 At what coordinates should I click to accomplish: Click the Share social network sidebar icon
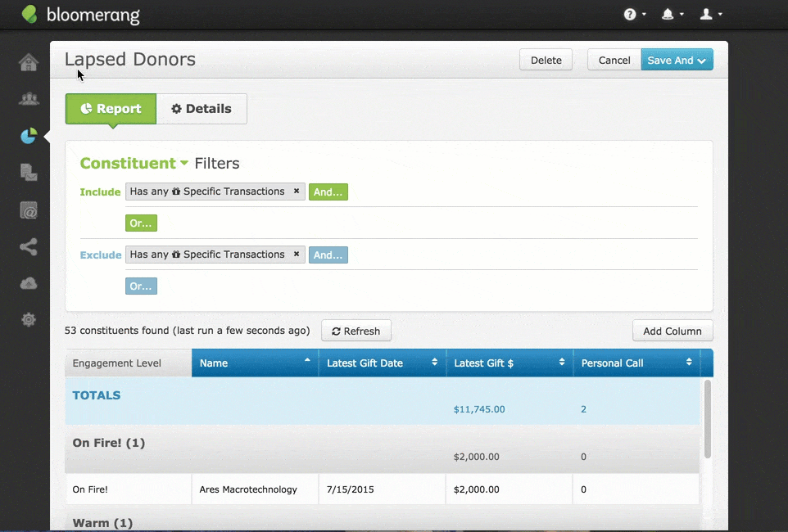click(x=29, y=246)
